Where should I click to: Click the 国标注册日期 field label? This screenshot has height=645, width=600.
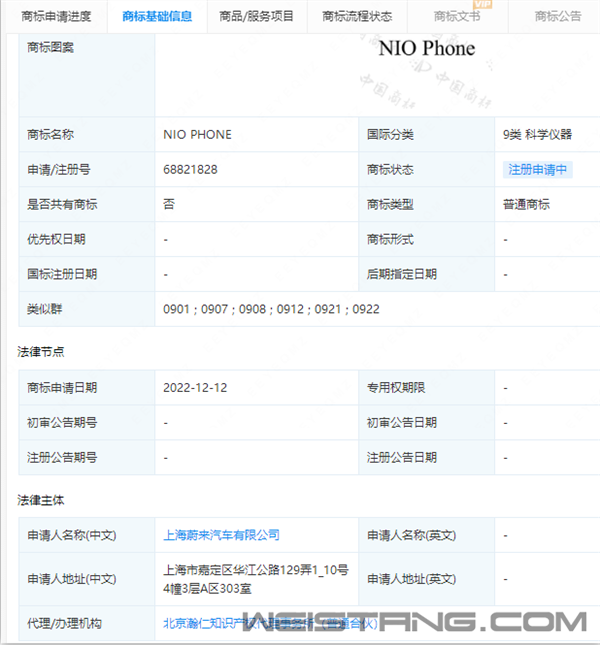point(62,274)
